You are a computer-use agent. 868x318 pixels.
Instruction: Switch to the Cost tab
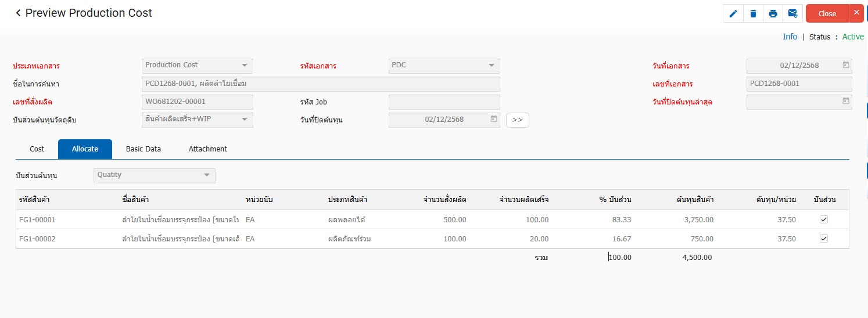37,149
